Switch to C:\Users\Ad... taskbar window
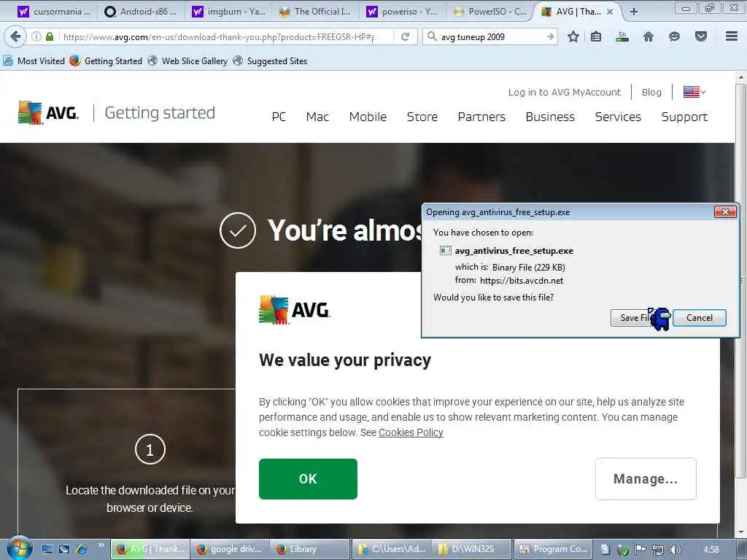747x560 pixels. coord(391,549)
